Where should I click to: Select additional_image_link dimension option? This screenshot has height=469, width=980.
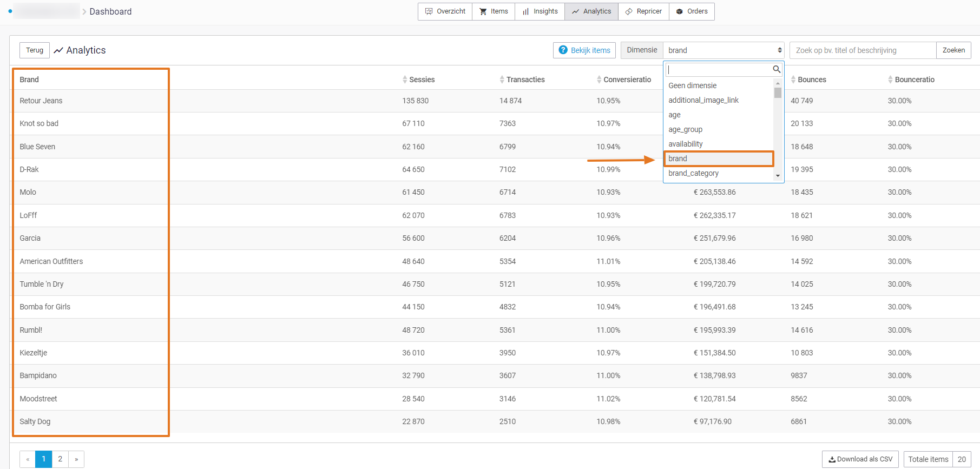(x=719, y=100)
